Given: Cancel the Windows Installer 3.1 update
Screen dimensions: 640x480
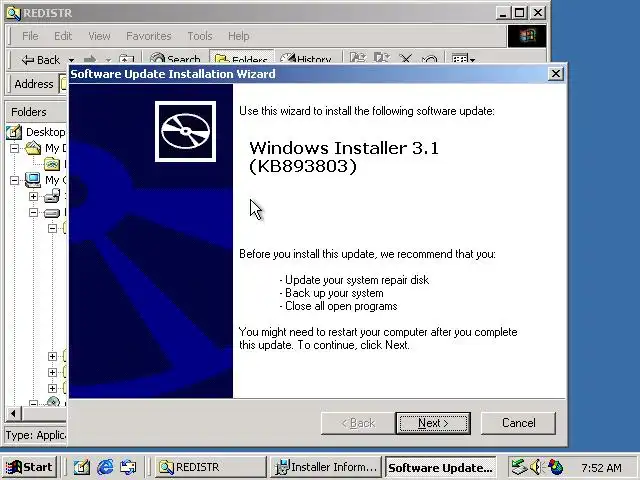Looking at the screenshot, I should tap(518, 423).
